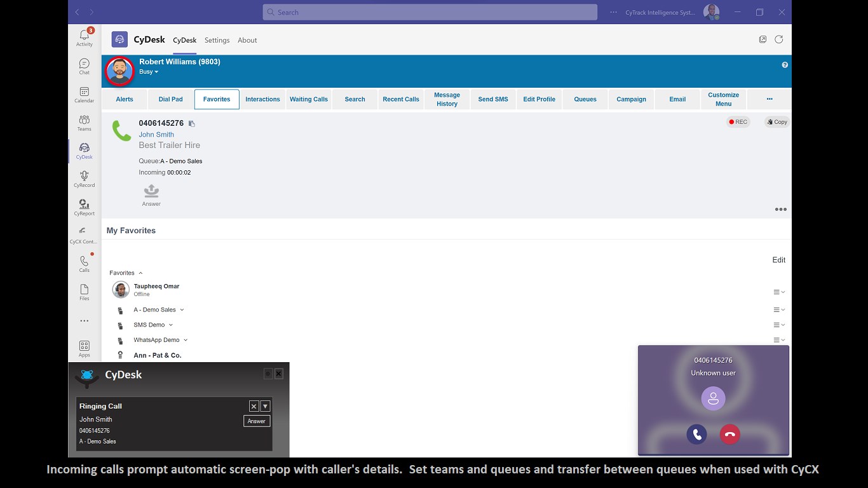The image size is (868, 488).
Task: Open the Busy status dropdown
Action: 149,72
